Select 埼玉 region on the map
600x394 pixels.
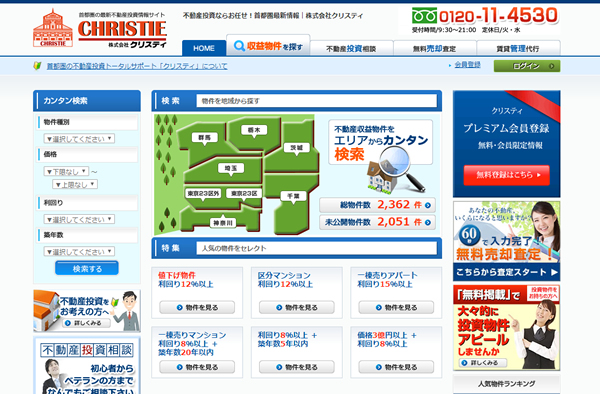click(x=231, y=168)
